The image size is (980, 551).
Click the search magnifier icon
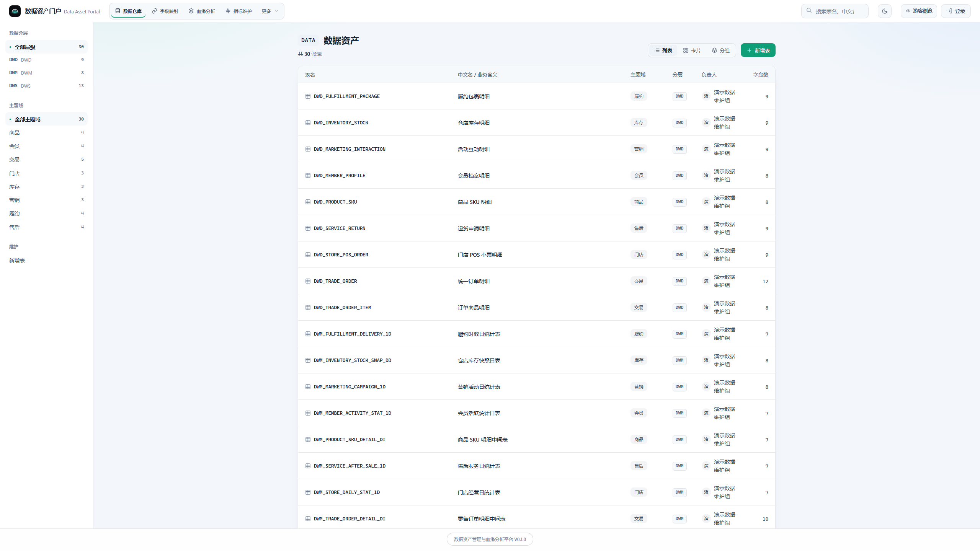pyautogui.click(x=809, y=11)
